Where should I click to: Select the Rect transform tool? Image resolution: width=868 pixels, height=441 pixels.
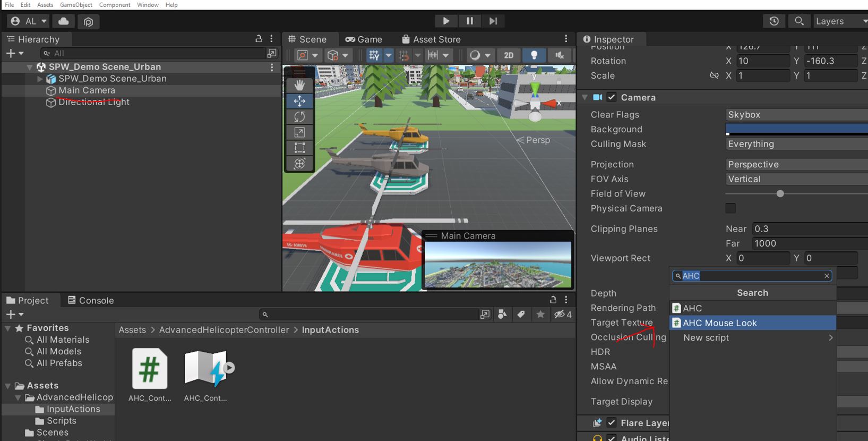[299, 148]
